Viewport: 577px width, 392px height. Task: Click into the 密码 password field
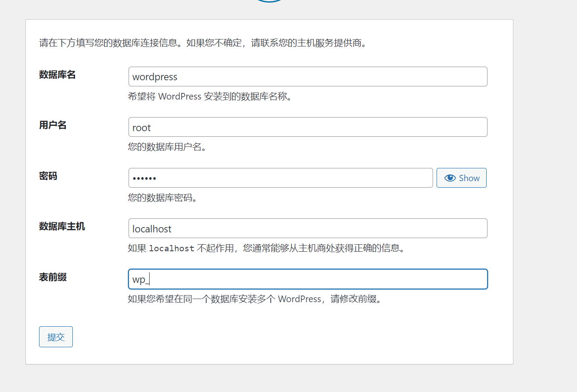click(x=280, y=178)
